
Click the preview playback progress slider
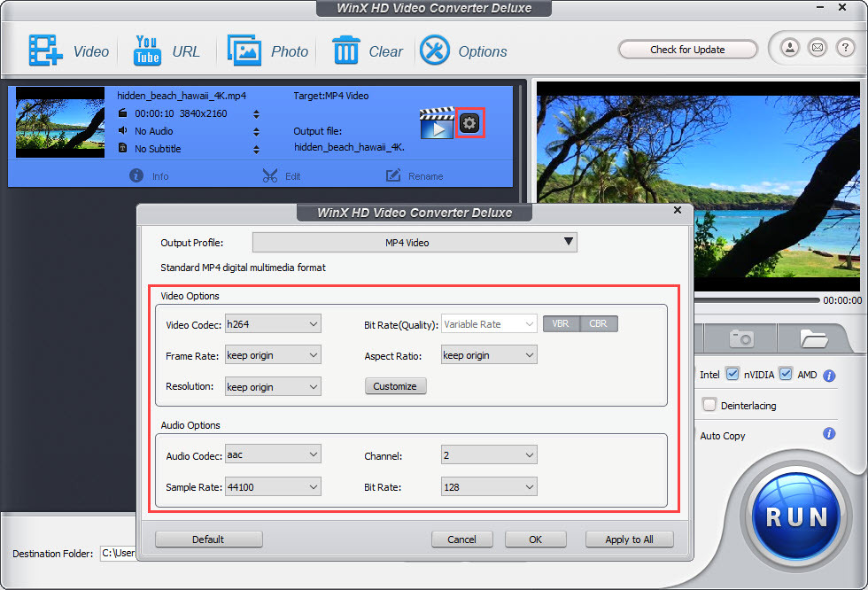tap(756, 300)
